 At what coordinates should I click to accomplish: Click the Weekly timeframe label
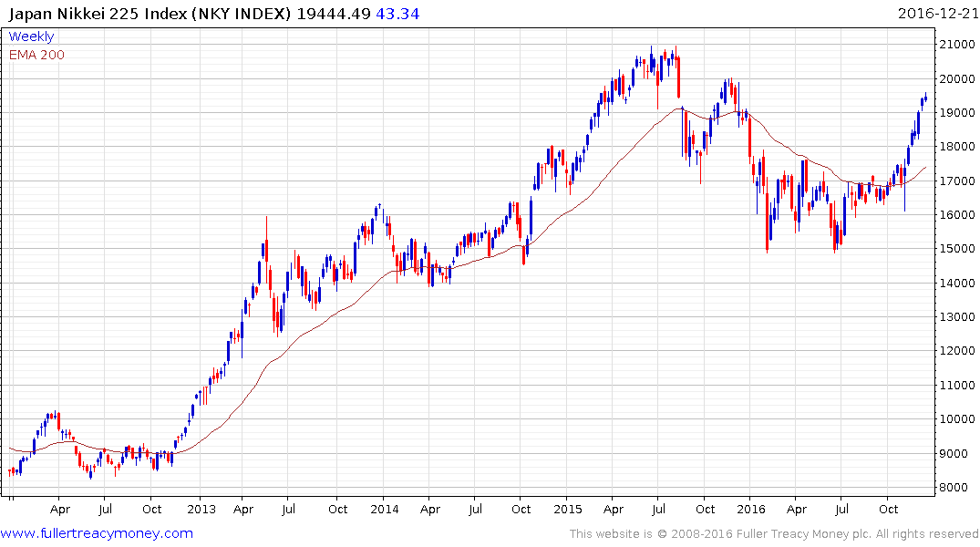pos(31,36)
